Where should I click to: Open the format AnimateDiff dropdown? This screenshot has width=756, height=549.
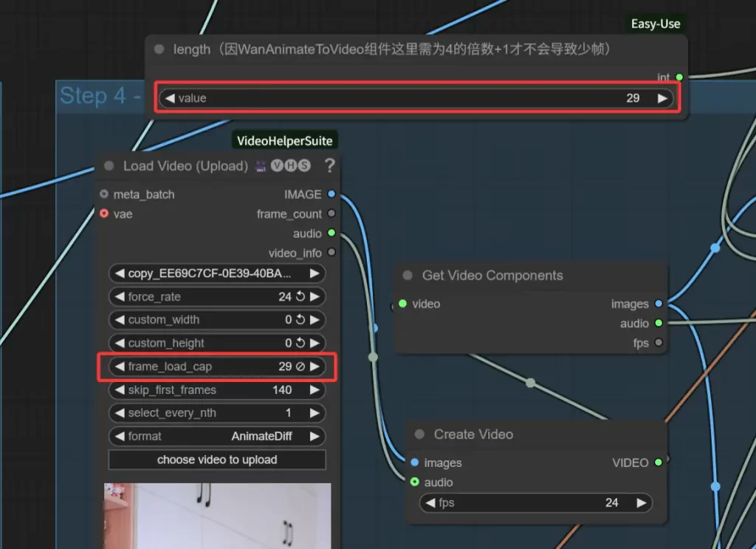[217, 436]
